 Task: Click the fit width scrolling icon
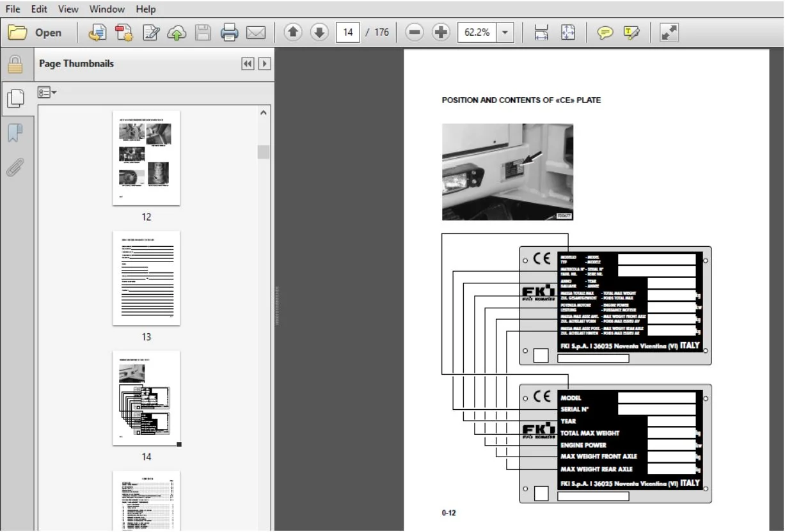(541, 33)
